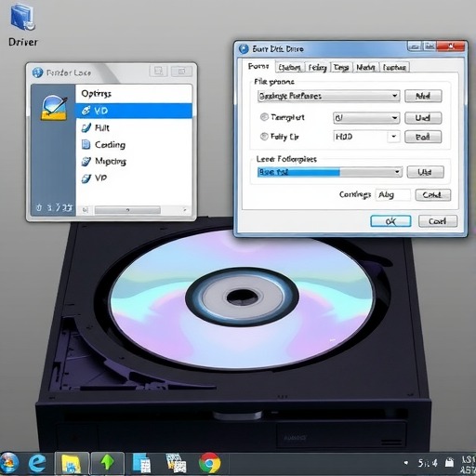This screenshot has height=476, width=476.
Task: Click the paint picture icon in left sidebar
Action: 54,108
